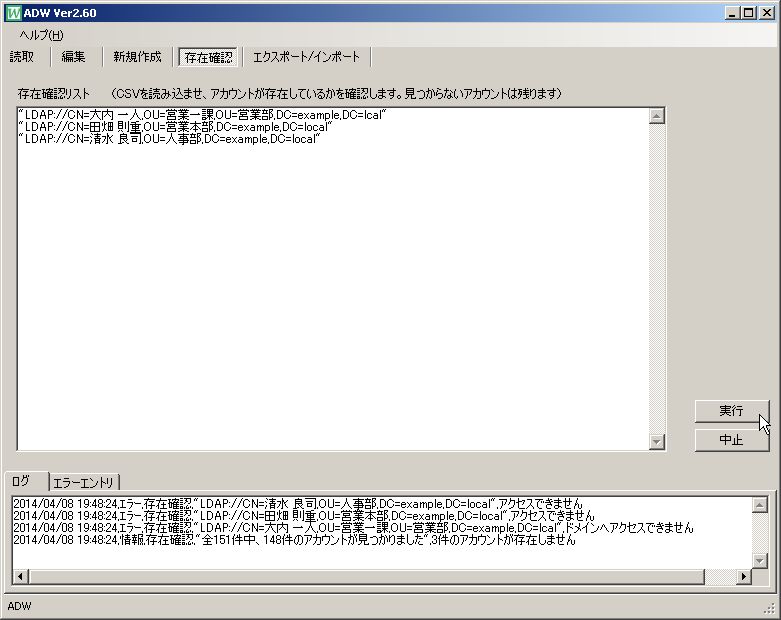Click the 田畑 則重 error log line
This screenshot has height=620, width=781.
pyautogui.click(x=304, y=515)
